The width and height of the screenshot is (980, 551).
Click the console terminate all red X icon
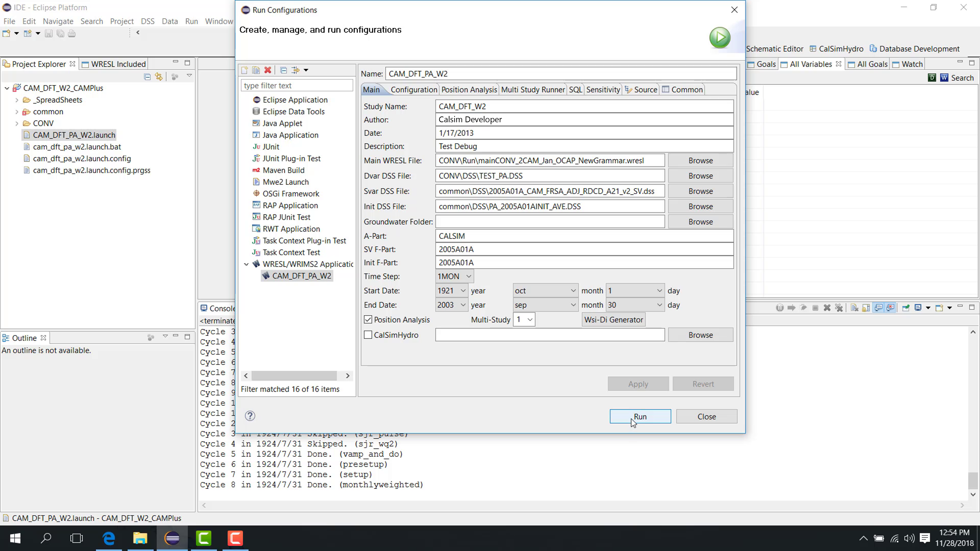click(839, 308)
